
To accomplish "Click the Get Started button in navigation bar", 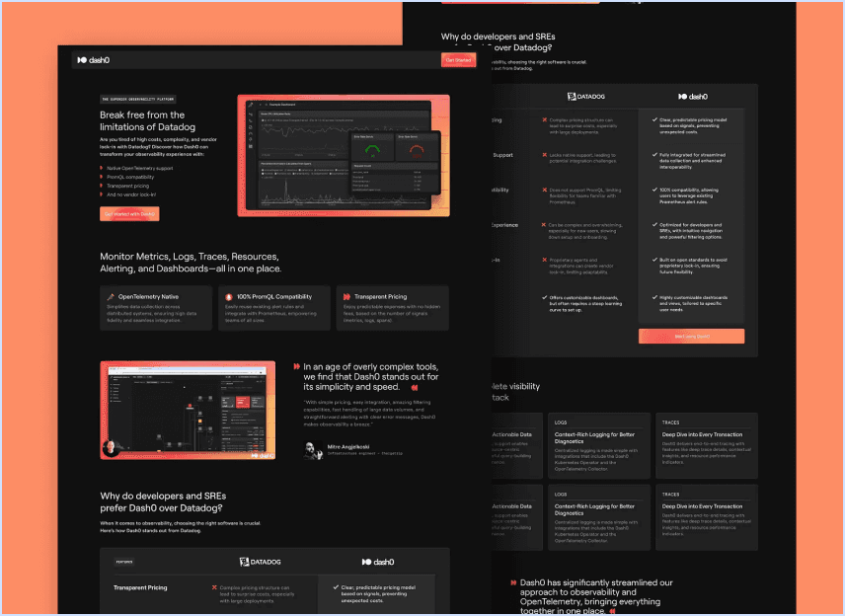I will point(458,60).
